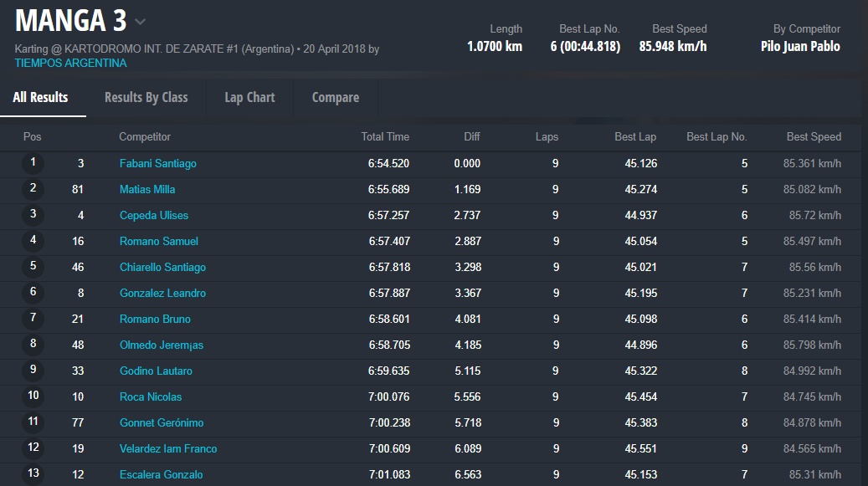This screenshot has width=868, height=486.
Task: Select Olmedo Jeremias in the results
Action: (x=162, y=345)
